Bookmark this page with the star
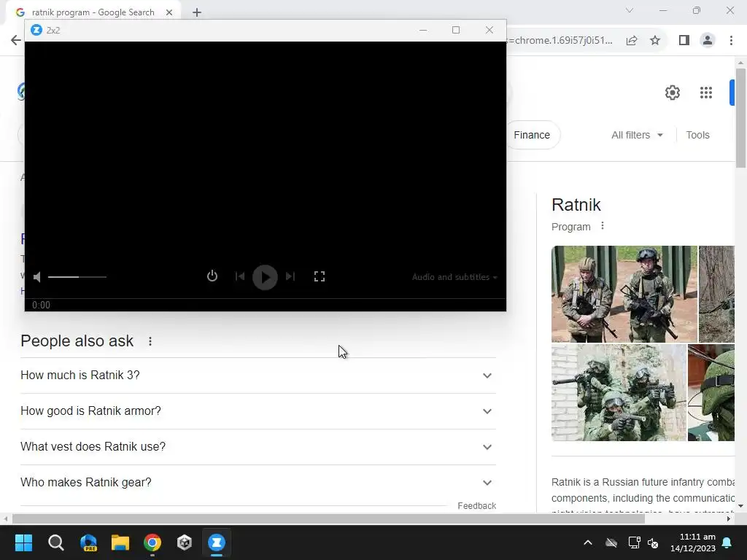The width and height of the screenshot is (747, 560). pos(655,41)
